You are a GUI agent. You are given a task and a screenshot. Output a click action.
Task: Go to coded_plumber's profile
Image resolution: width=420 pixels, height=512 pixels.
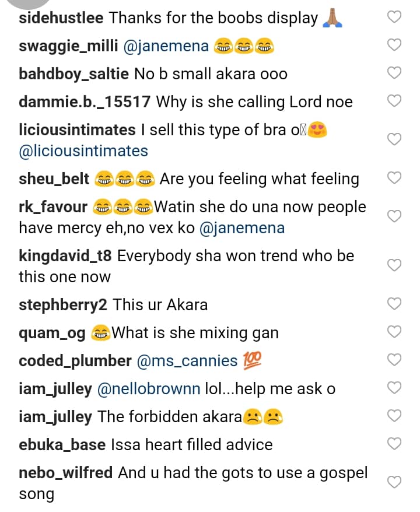tap(75, 361)
